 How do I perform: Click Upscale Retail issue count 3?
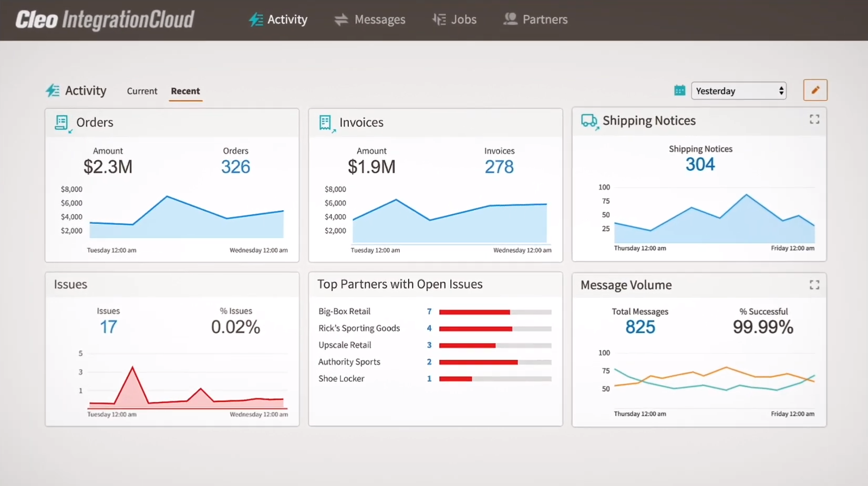click(429, 345)
